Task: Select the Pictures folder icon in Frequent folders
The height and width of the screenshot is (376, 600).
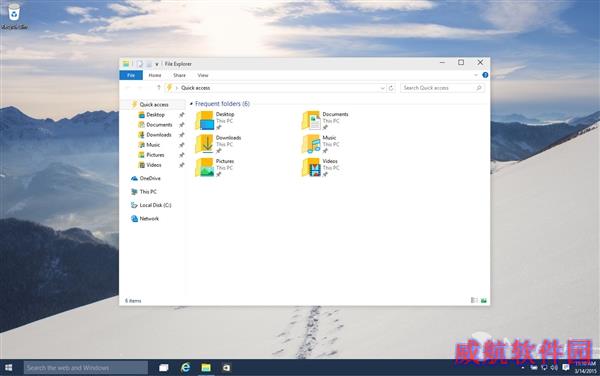Action: (x=205, y=167)
